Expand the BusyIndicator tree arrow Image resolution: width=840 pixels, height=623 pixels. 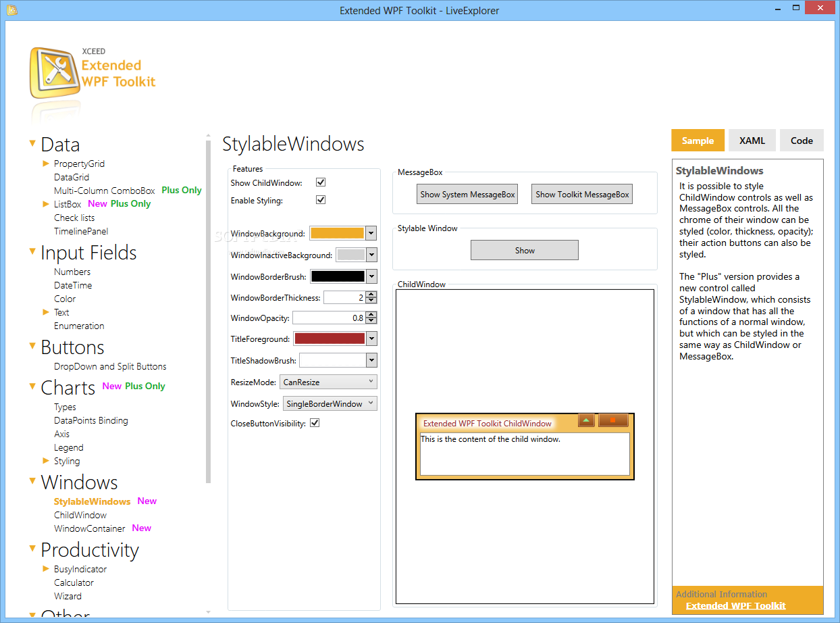tap(46, 569)
